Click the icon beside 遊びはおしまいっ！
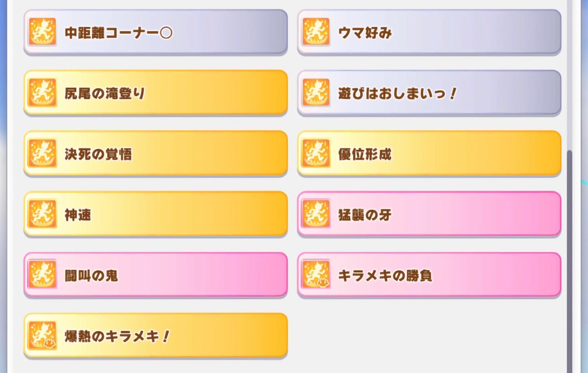This screenshot has height=373, width=588. pos(316,92)
